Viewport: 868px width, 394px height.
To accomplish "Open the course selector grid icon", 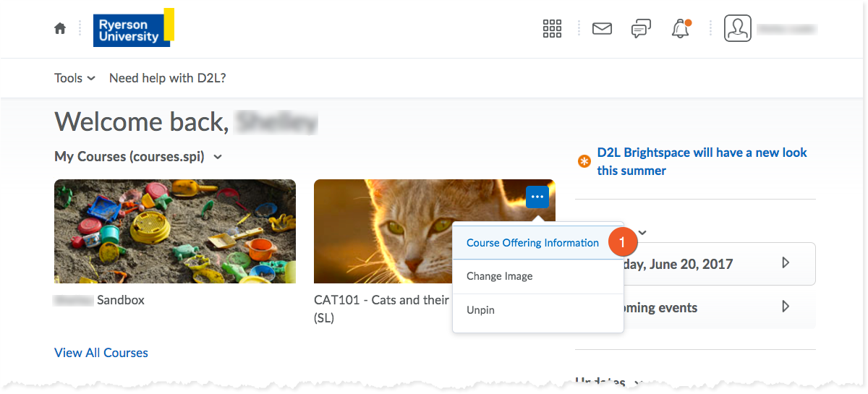I will pos(552,28).
